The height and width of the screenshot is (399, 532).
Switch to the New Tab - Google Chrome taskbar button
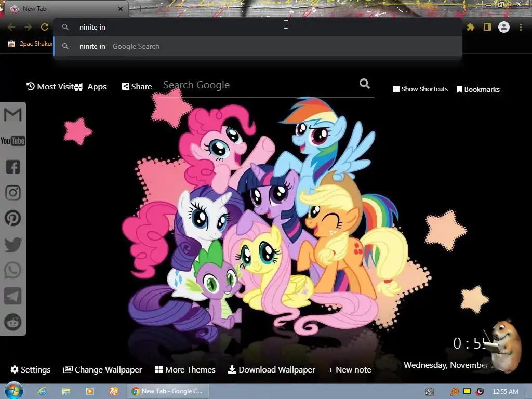coord(168,391)
